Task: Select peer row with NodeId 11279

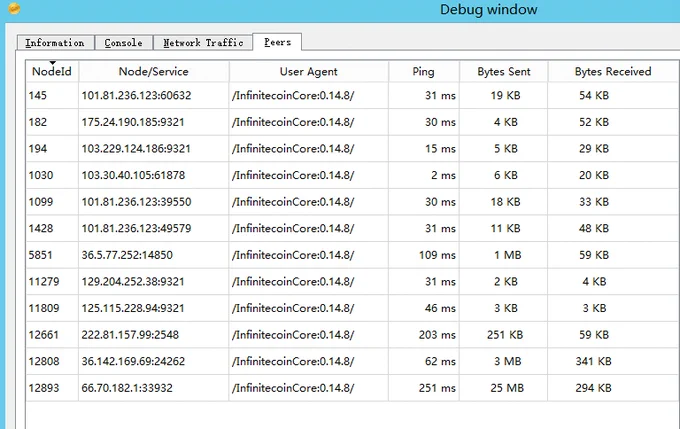Action: tap(352, 282)
